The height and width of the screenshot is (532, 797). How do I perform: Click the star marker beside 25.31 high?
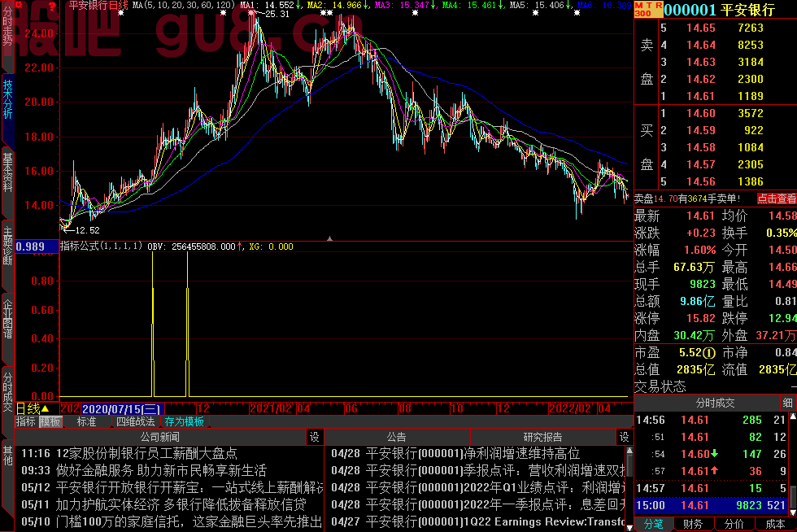pyautogui.click(x=251, y=13)
